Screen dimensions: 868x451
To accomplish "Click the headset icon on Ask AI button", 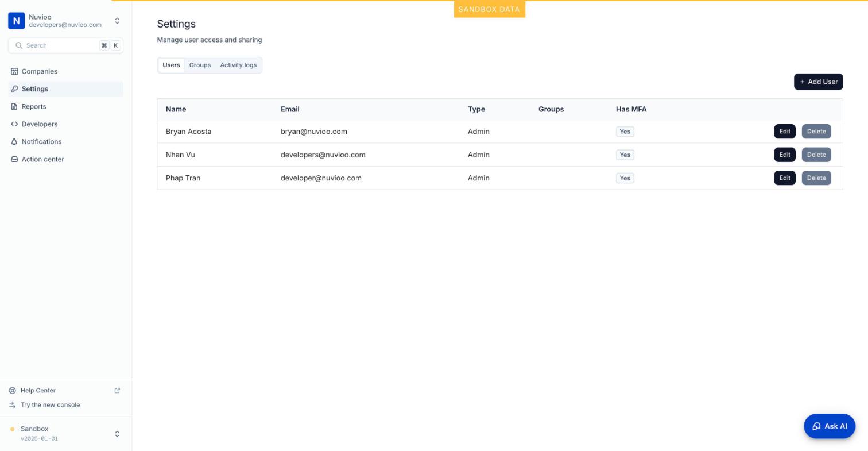I will point(816,426).
